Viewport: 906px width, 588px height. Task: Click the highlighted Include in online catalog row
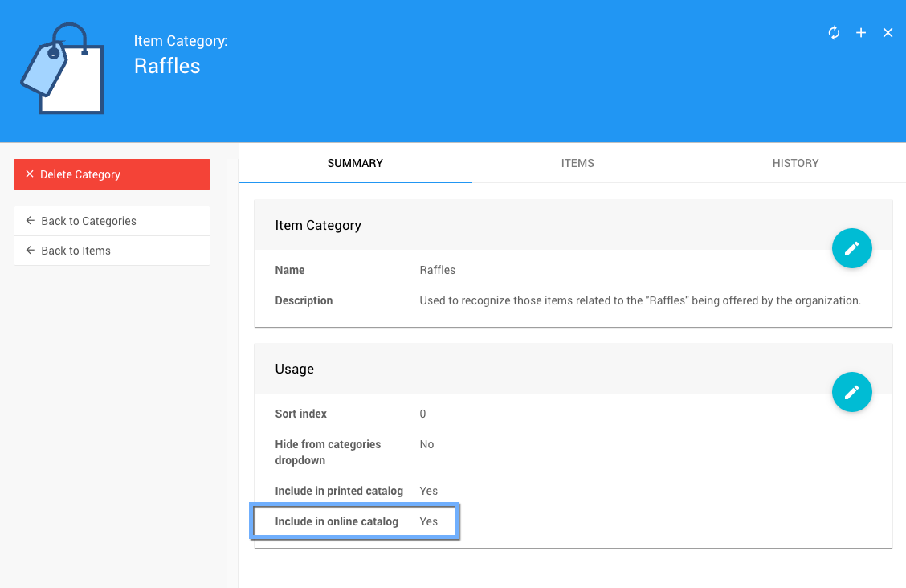pyautogui.click(x=356, y=521)
